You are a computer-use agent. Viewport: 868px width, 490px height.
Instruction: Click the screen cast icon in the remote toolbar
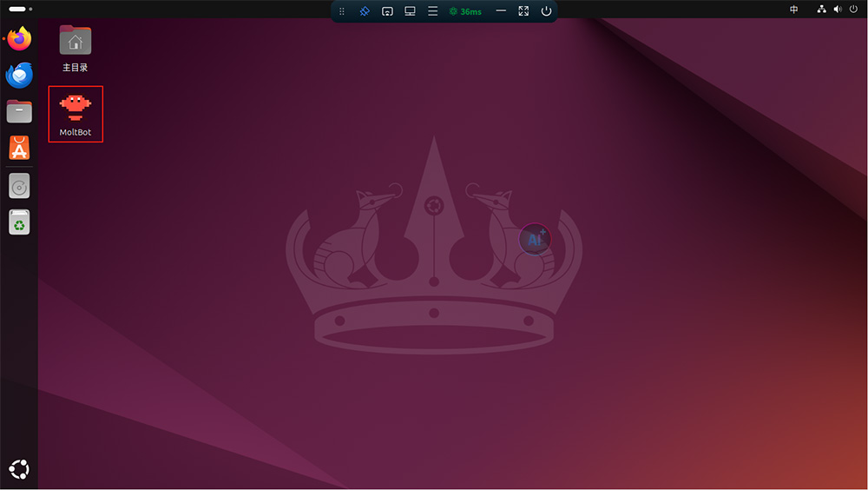pyautogui.click(x=387, y=11)
